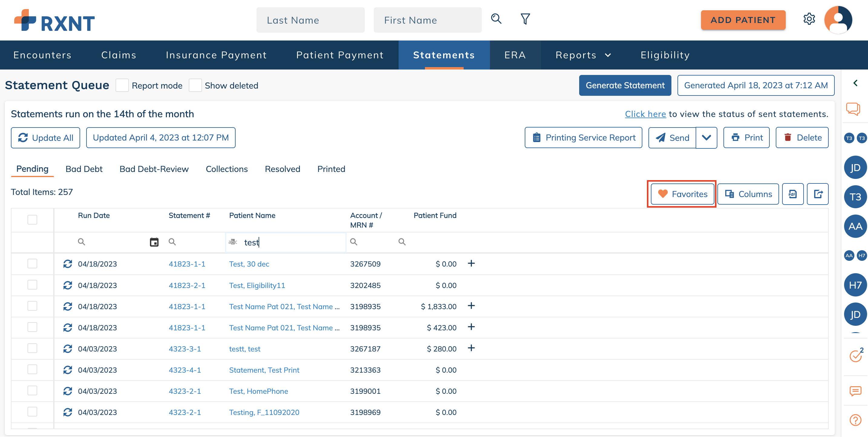The image size is (868, 437).
Task: Select all statements via header checkbox
Action: tap(32, 219)
